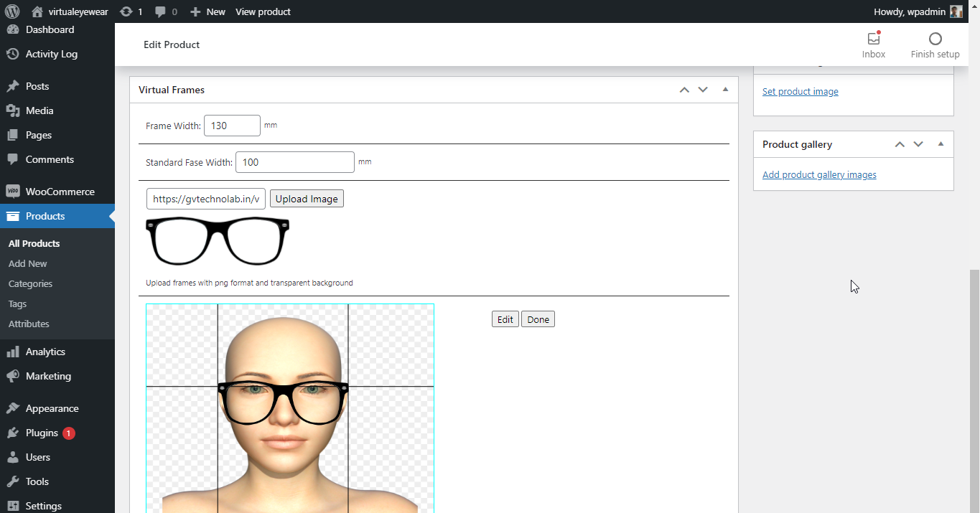
Task: Click the Set product image link
Action: tap(800, 91)
